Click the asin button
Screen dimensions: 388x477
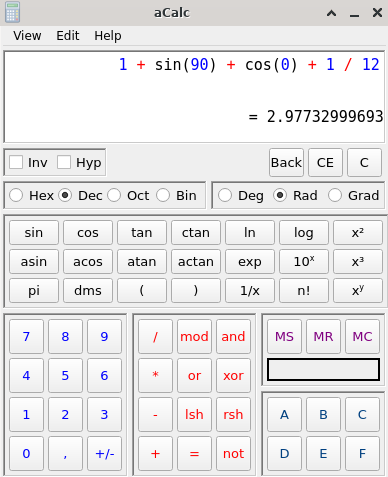point(34,262)
